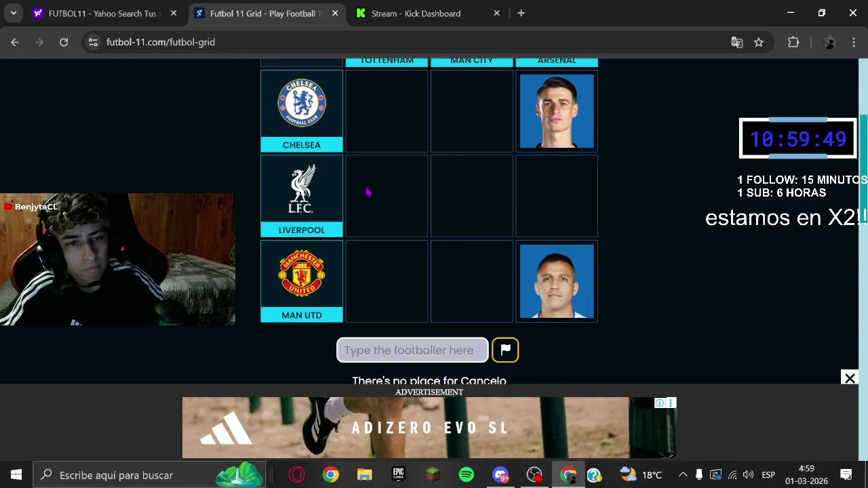Select the Liverpool–Arsenal grid cell
This screenshot has width=868, height=488.
(x=557, y=196)
